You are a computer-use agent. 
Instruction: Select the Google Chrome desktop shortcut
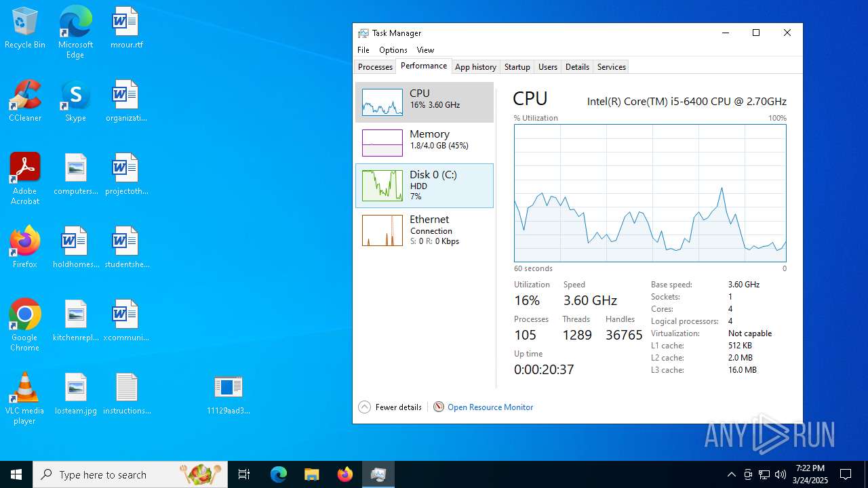(25, 325)
